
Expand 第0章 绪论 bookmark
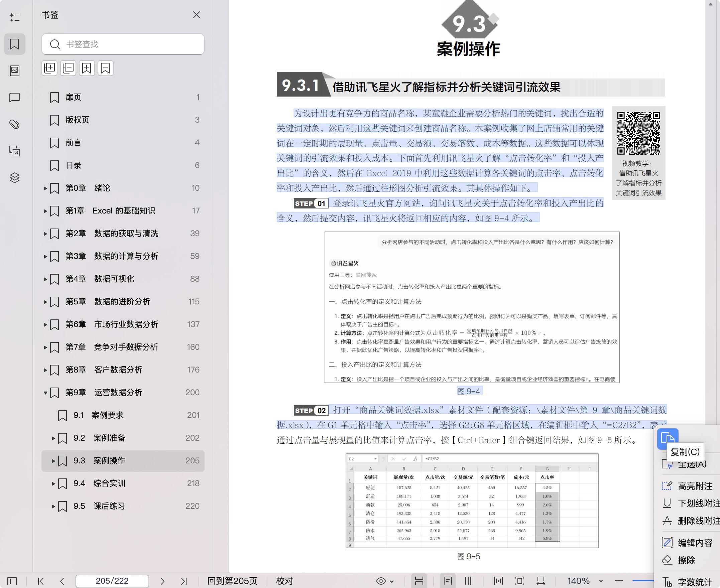pyautogui.click(x=45, y=188)
